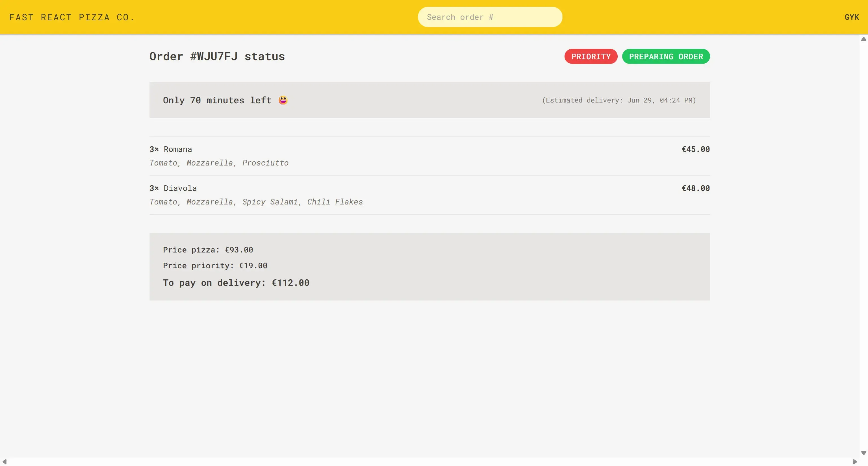Click the Price priority: €19.00 line
The height and width of the screenshot is (466, 868).
click(x=215, y=266)
